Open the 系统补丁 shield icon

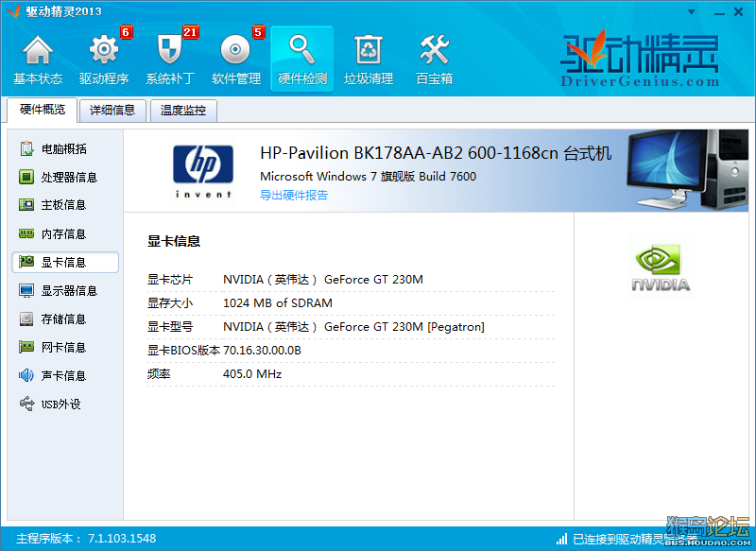point(169,50)
